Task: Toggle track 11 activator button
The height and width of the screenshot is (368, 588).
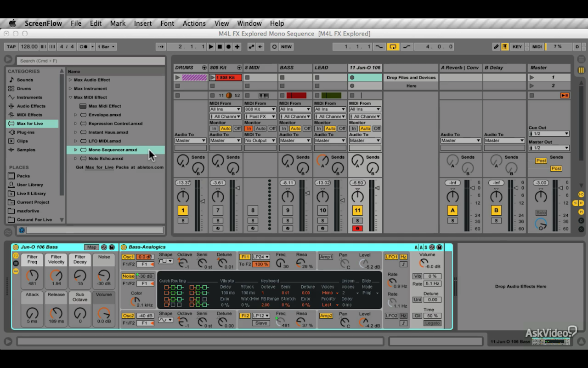Action: point(357,210)
